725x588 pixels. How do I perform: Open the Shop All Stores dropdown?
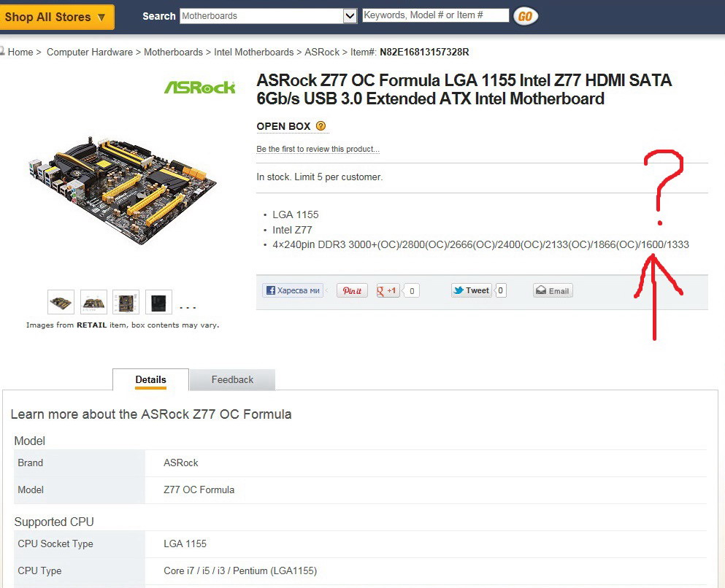56,18
